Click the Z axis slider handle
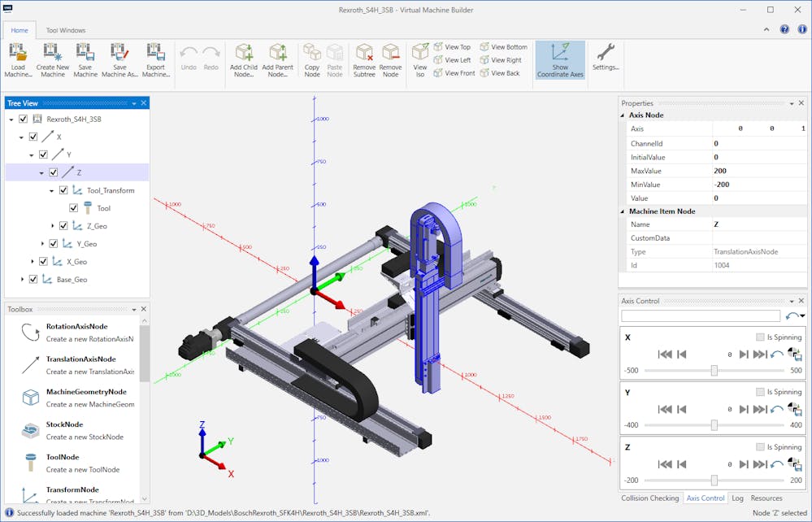 714,481
